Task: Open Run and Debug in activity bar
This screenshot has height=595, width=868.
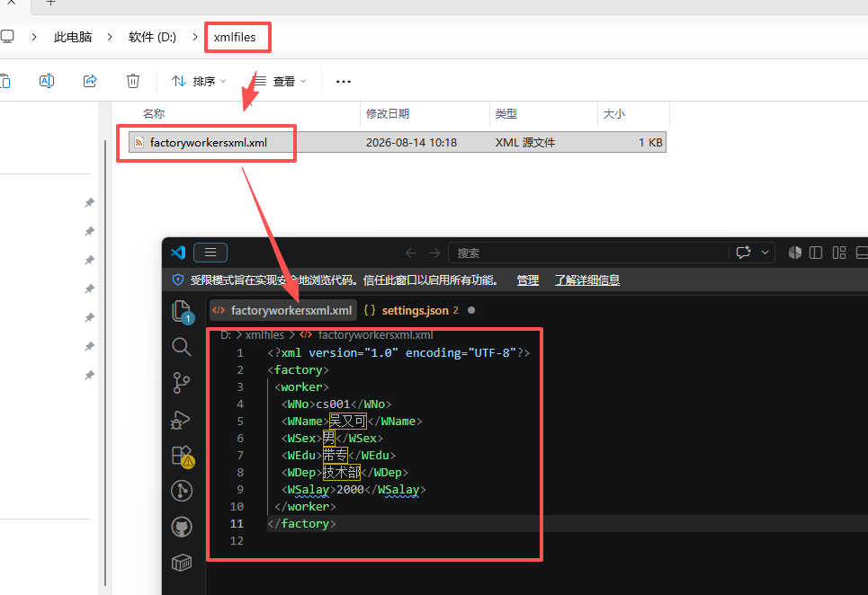Action: [181, 421]
